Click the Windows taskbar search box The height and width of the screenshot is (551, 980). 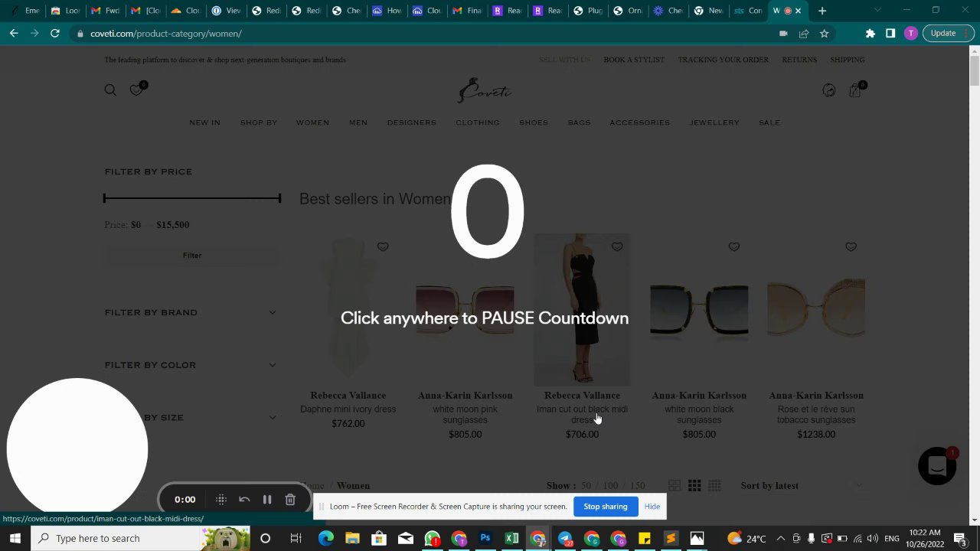(x=116, y=538)
